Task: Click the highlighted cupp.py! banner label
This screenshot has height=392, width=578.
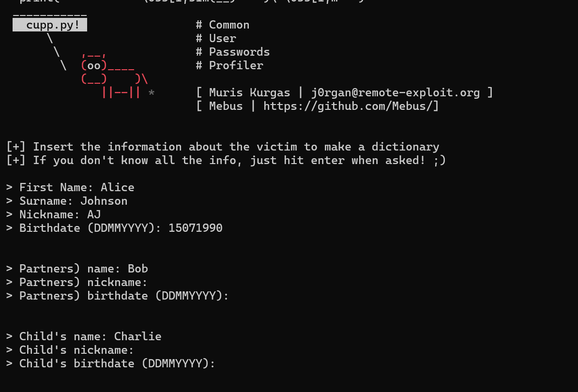Action: point(50,25)
